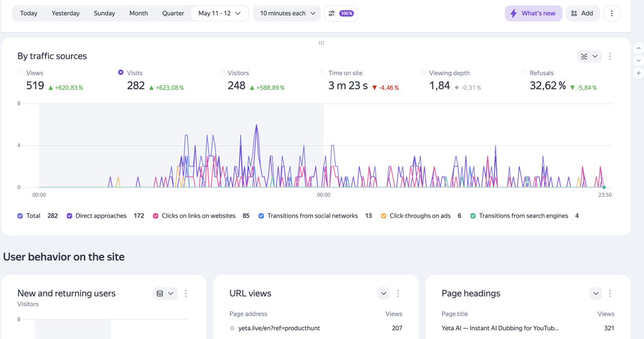Open the 10 minutes each dropdown

(287, 13)
